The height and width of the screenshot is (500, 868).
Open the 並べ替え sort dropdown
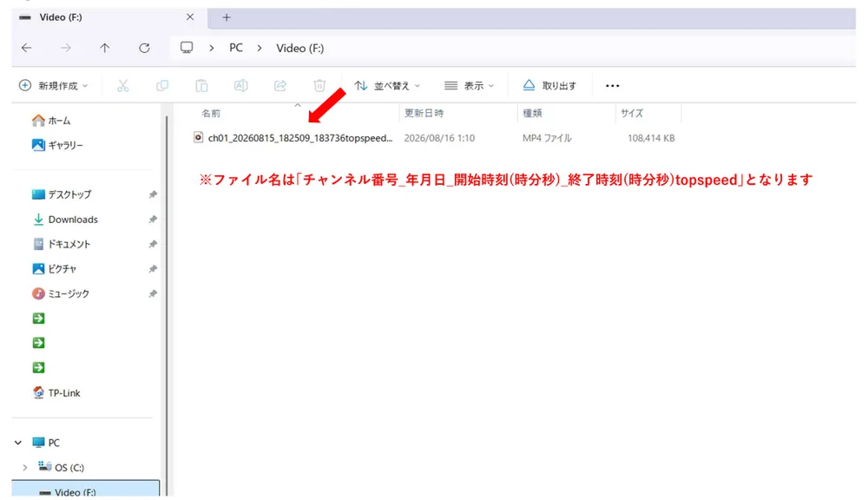pos(387,86)
